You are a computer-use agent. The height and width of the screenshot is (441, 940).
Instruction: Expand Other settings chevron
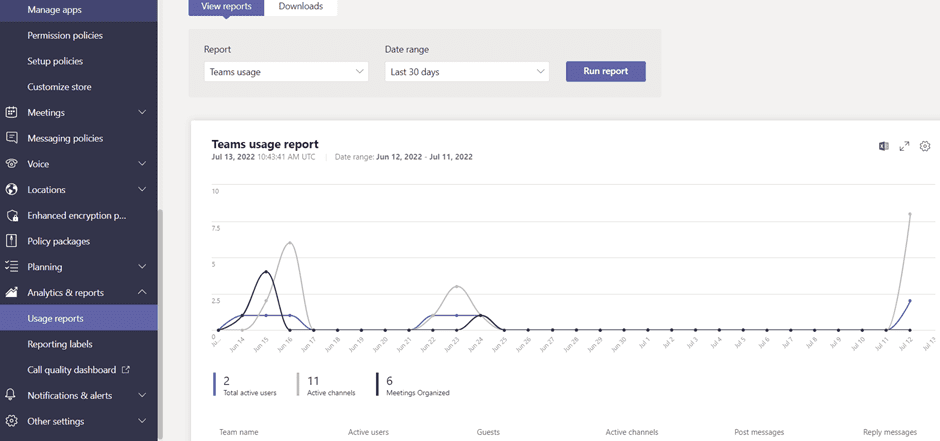(142, 421)
